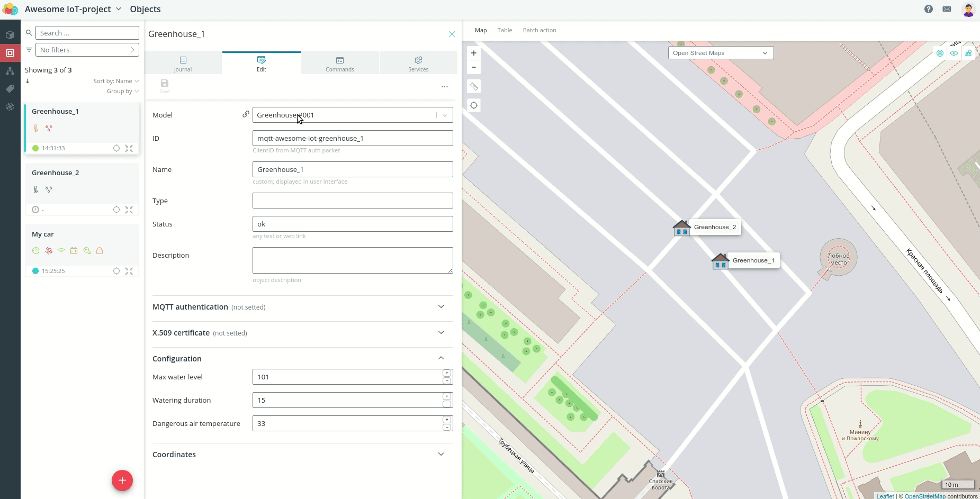Click the speedometer icon on My car card

(x=35, y=251)
